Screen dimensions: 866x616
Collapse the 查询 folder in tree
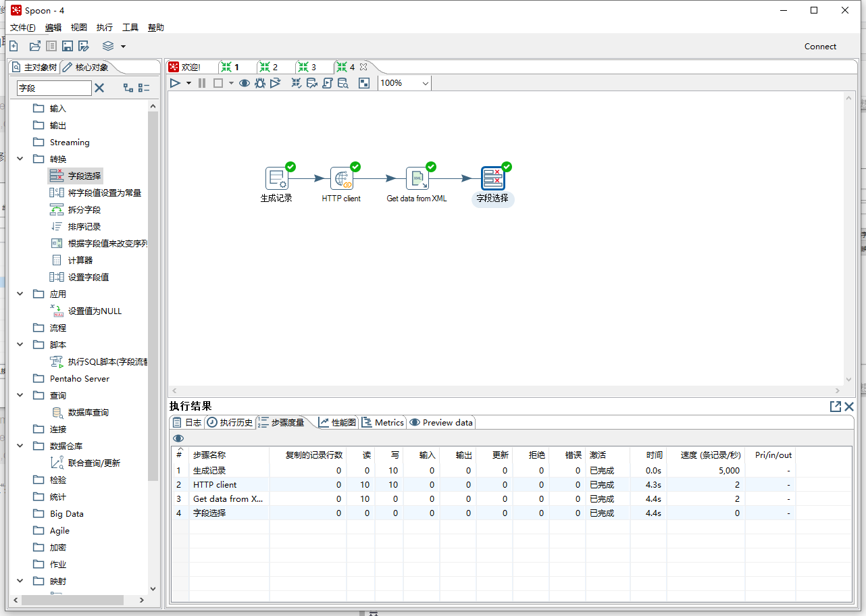[20, 396]
